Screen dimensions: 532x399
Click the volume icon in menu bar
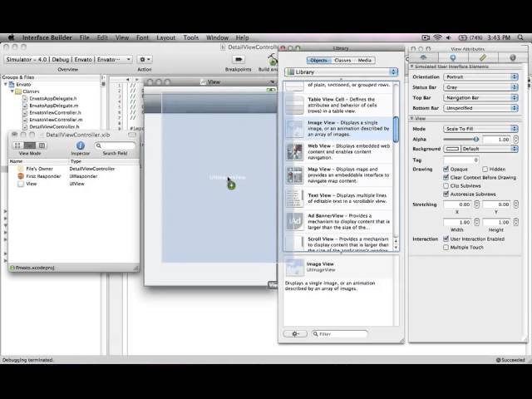(x=449, y=37)
